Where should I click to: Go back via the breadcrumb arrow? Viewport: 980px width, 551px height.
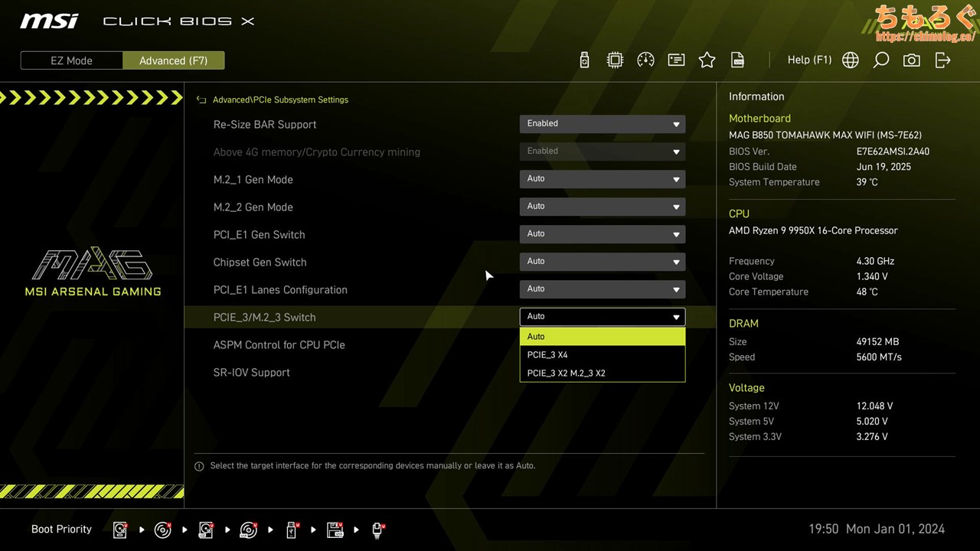pyautogui.click(x=201, y=100)
